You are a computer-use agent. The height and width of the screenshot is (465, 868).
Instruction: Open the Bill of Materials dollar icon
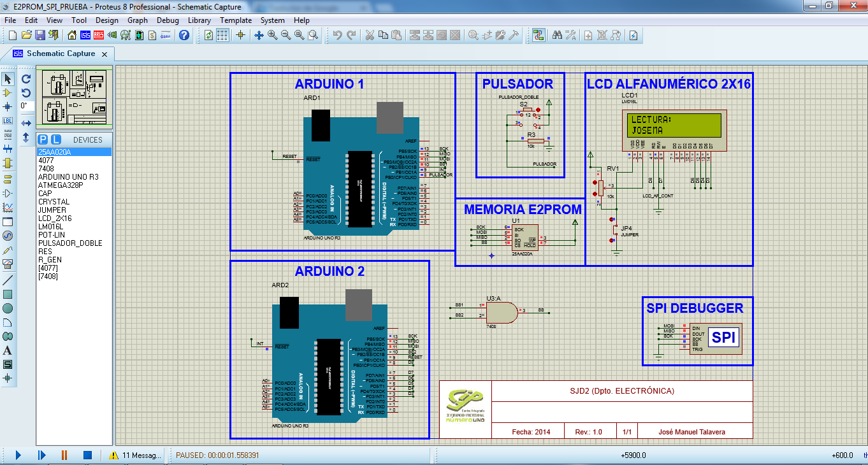(153, 35)
